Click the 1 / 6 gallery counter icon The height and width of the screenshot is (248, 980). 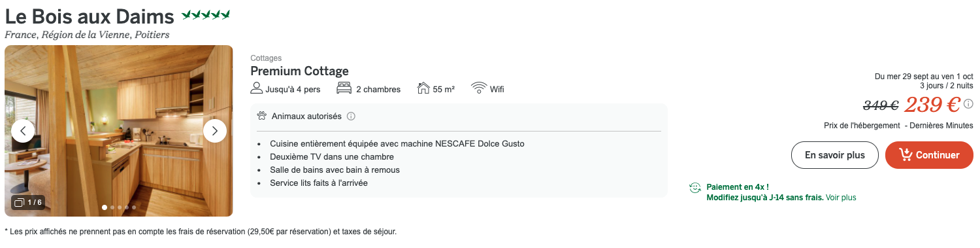click(19, 202)
